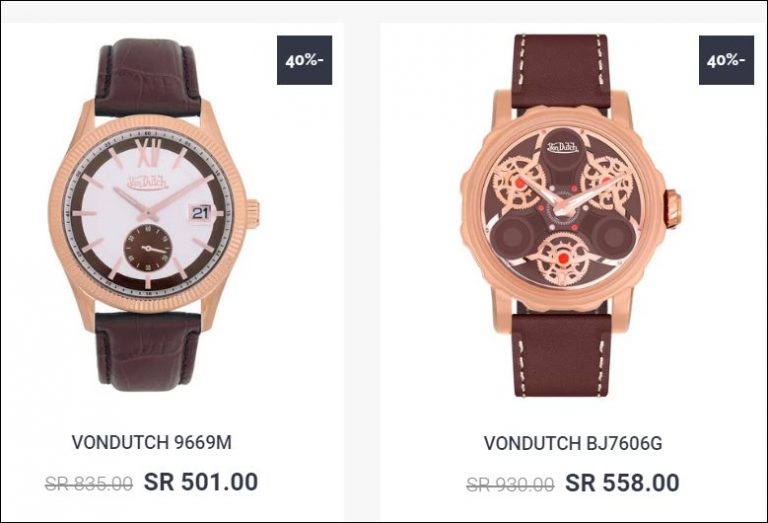Open the VONDUTCH 9669M product title
This screenshot has width=768, height=523.
[x=151, y=442]
